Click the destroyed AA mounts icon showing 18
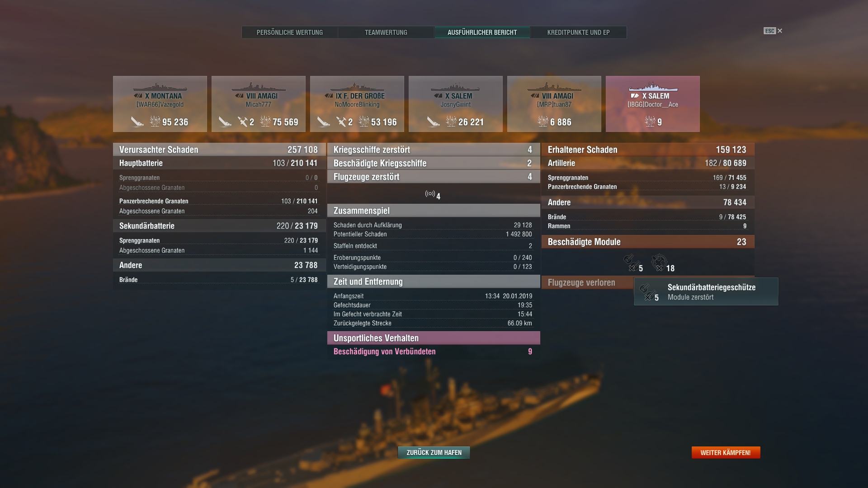868x488 pixels. [659, 262]
